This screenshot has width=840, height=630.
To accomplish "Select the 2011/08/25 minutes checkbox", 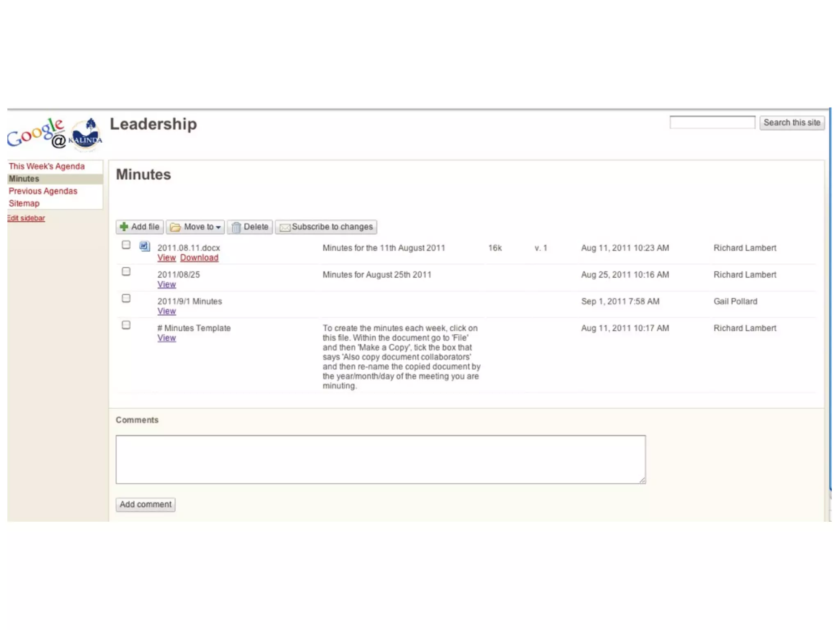I will click(x=126, y=272).
